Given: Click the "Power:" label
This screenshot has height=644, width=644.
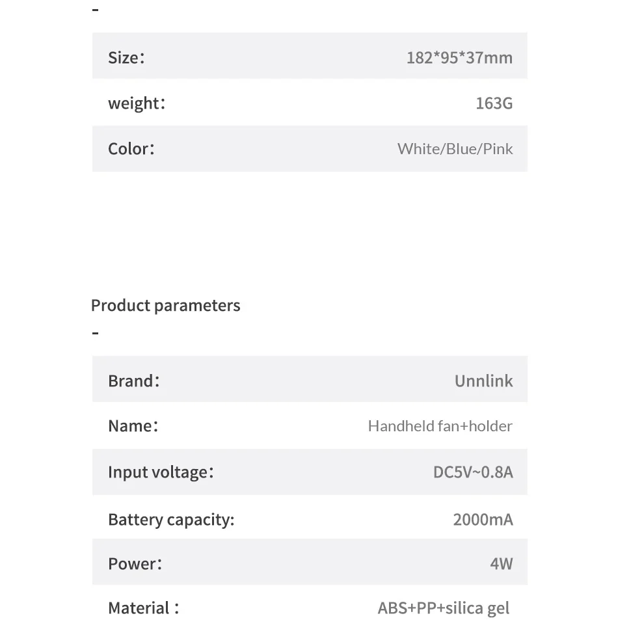Looking at the screenshot, I should [135, 563].
